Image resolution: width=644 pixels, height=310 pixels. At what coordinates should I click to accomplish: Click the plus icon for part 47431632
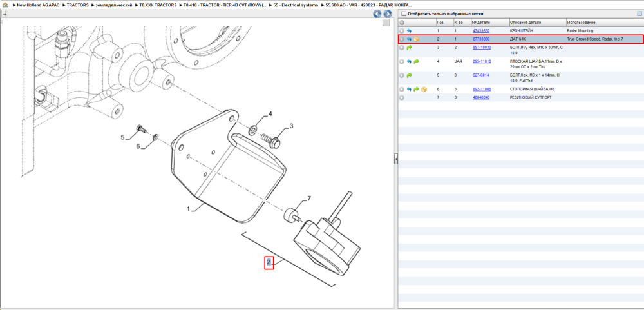point(402,31)
